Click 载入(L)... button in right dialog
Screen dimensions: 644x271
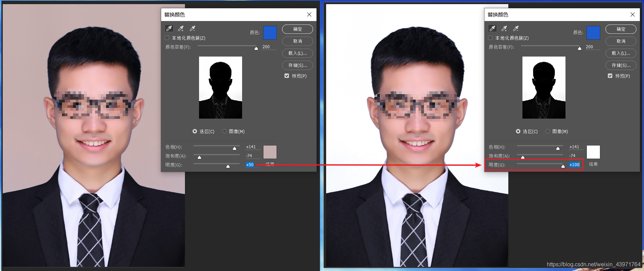[621, 53]
